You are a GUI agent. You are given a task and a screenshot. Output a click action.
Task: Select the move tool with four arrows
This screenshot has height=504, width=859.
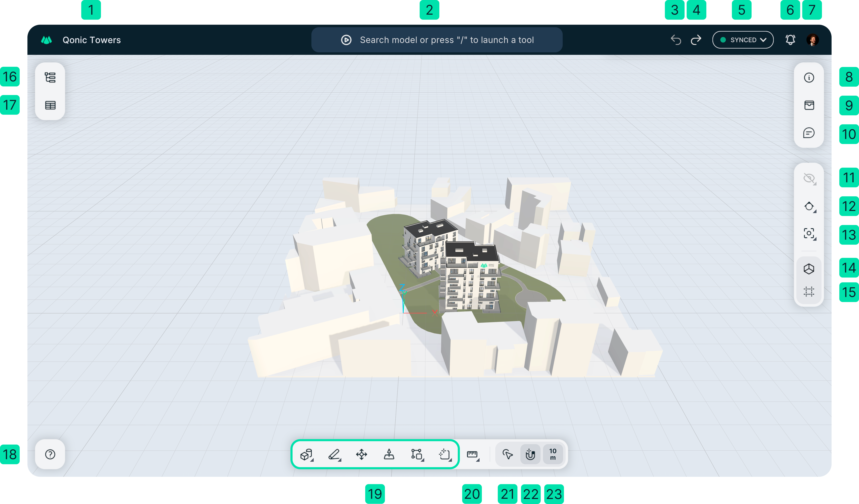[361, 454]
